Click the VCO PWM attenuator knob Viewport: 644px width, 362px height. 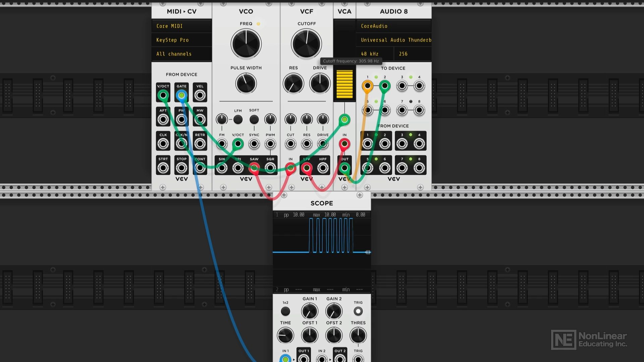click(270, 119)
